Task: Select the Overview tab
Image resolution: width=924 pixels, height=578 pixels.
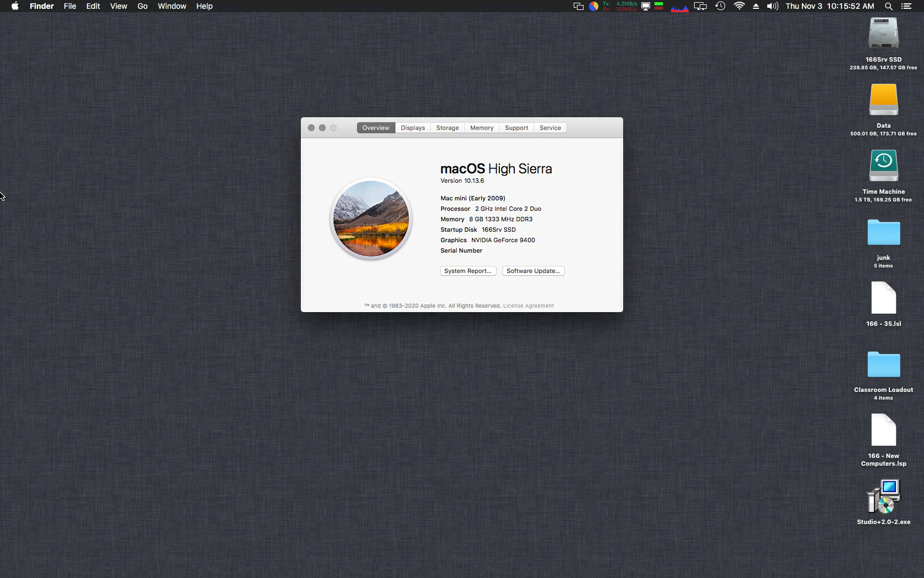Action: 376,128
